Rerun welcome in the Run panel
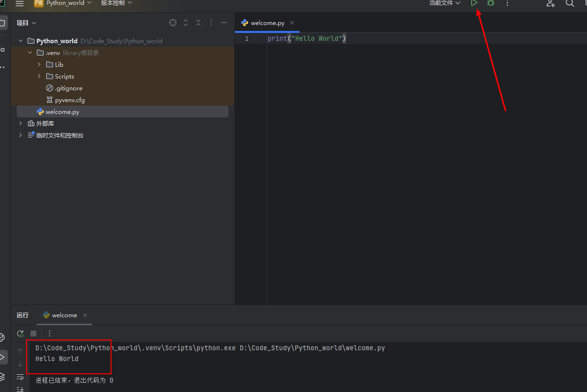The width and height of the screenshot is (587, 392). tap(20, 334)
